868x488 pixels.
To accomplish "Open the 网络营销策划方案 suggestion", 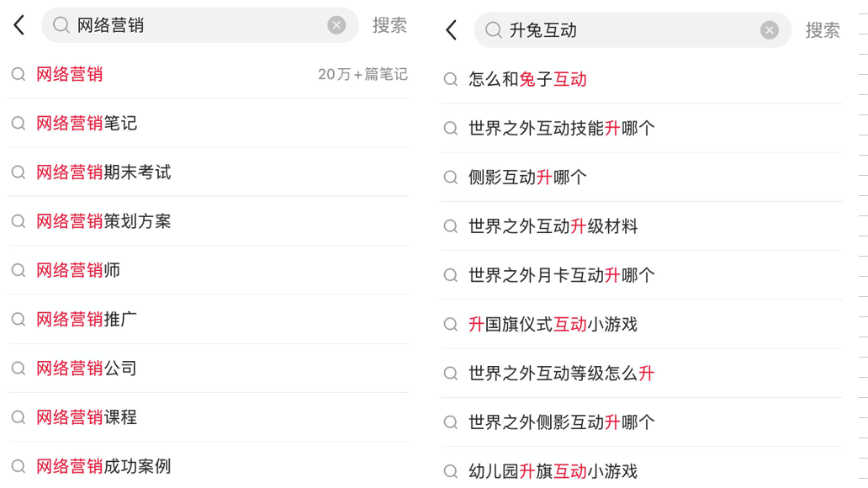I will coord(209,221).
